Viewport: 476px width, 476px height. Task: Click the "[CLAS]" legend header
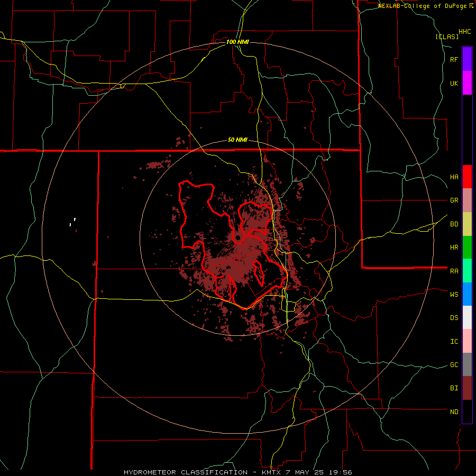click(x=447, y=36)
